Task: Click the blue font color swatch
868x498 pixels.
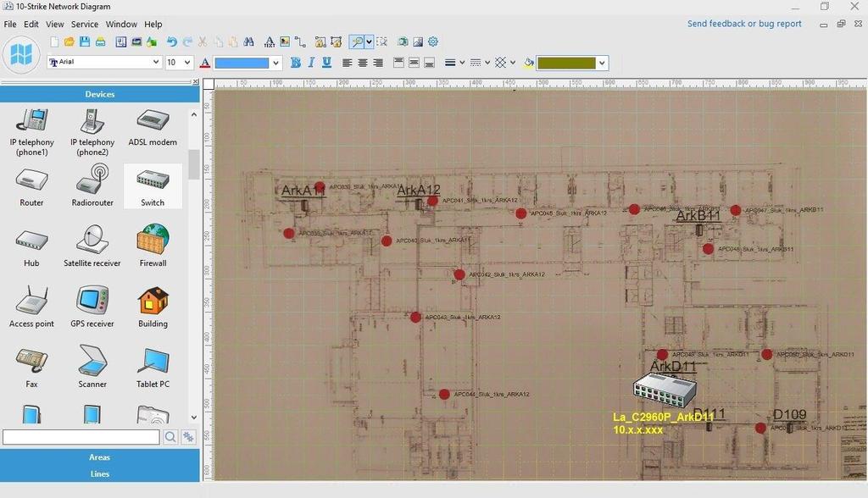Action: point(242,63)
